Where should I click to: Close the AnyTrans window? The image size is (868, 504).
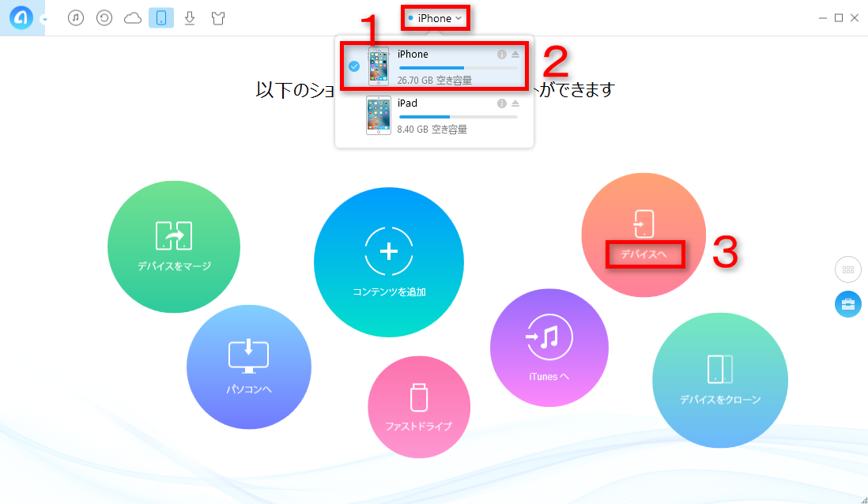[x=854, y=18]
